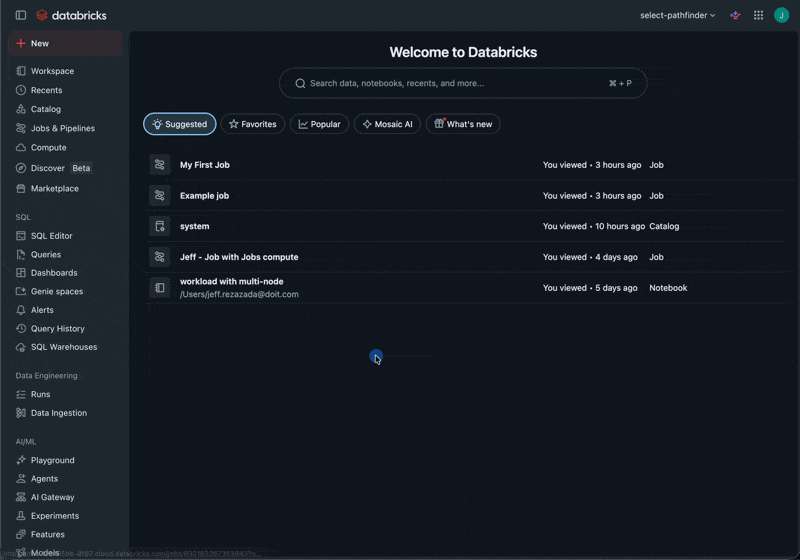
Task: Click the Data Ingestion icon
Action: coord(21,413)
